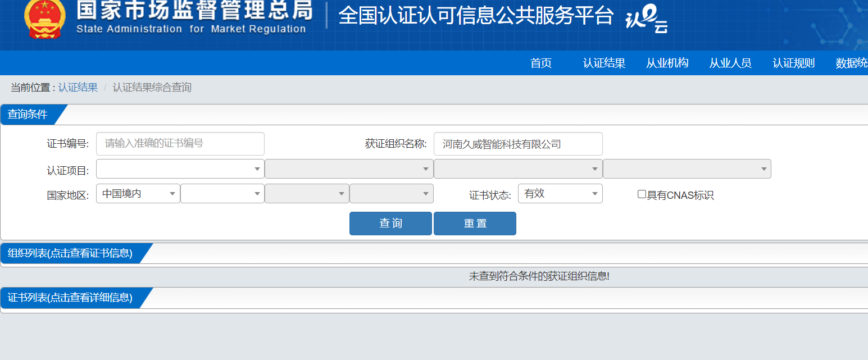Image resolution: width=868 pixels, height=360 pixels.
Task: Click the 查询 search button
Action: pyautogui.click(x=390, y=224)
